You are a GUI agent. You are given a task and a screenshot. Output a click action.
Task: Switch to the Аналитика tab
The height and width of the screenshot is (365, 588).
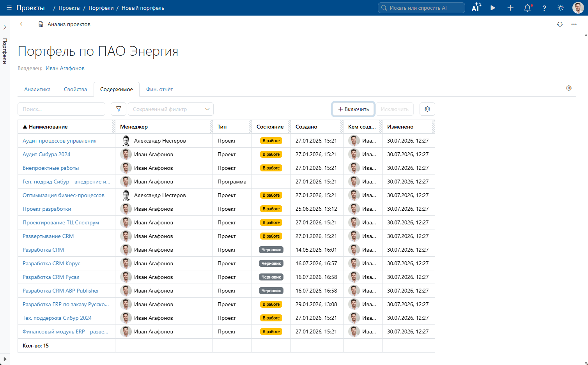point(37,89)
